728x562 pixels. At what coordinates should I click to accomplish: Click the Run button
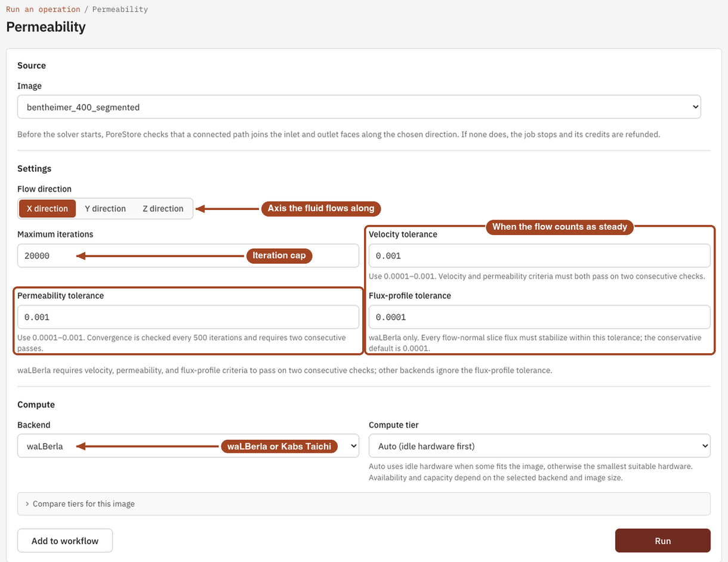tap(663, 541)
